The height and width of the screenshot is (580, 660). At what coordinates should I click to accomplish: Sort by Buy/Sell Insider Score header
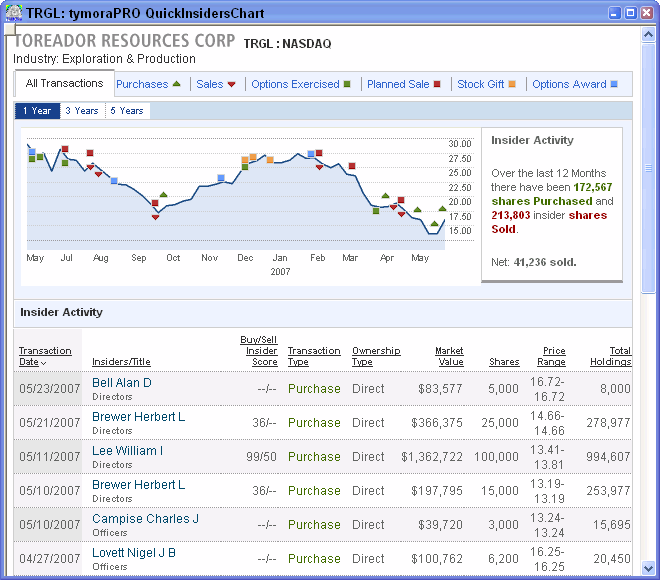[258, 351]
